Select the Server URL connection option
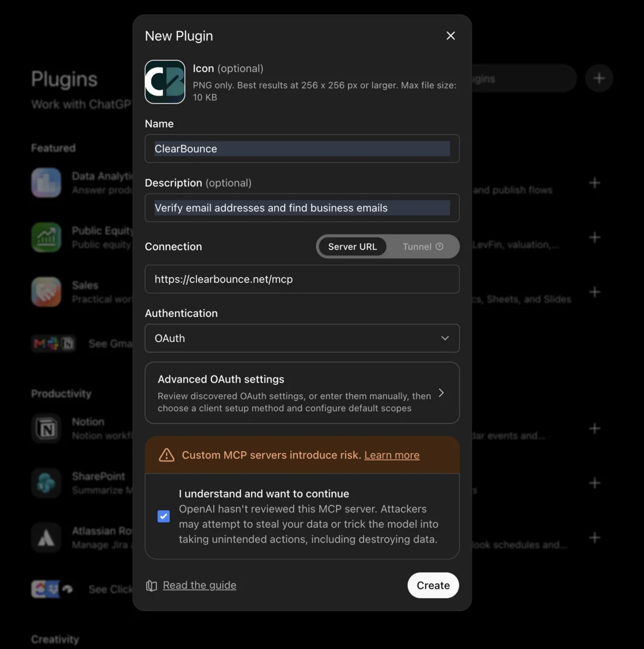 pos(352,247)
